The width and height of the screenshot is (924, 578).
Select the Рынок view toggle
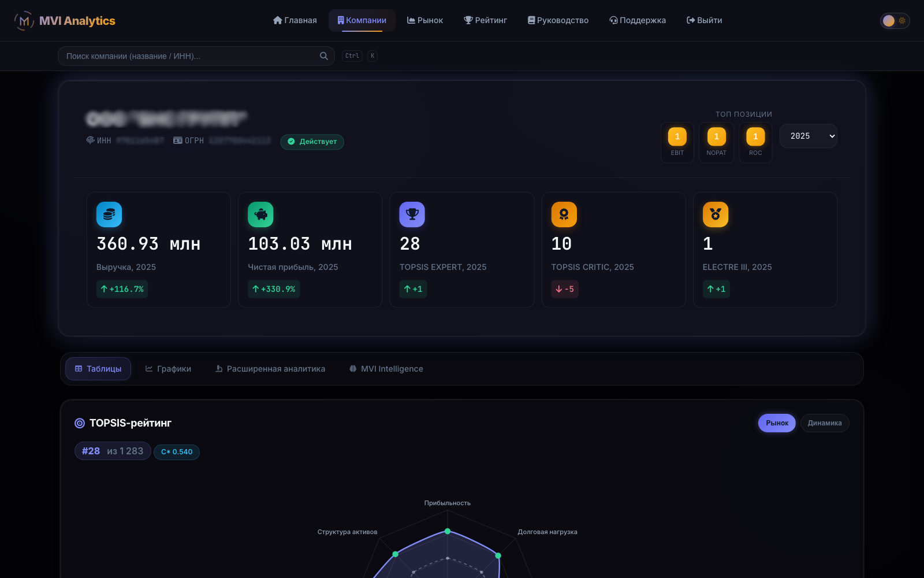click(x=777, y=423)
